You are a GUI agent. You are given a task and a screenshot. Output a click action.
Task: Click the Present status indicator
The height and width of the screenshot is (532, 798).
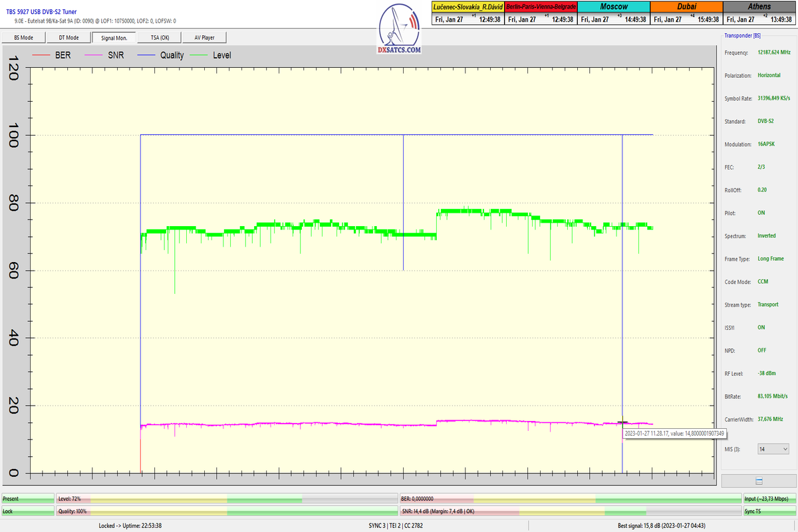pos(28,498)
